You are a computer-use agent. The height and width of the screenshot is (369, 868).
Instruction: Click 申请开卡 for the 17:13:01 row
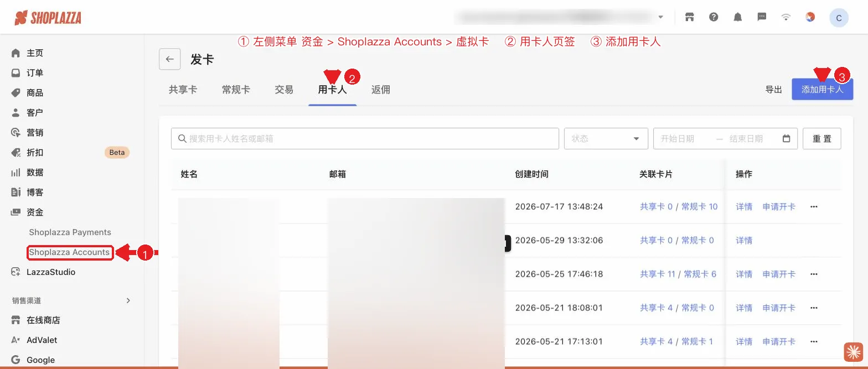click(779, 342)
